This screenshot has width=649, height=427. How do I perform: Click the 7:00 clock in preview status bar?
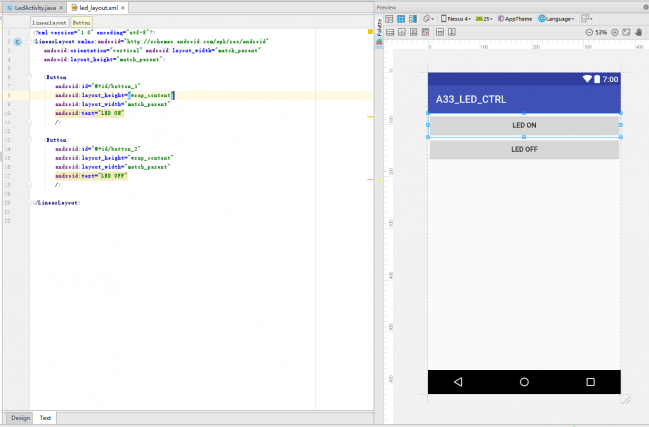tap(610, 79)
